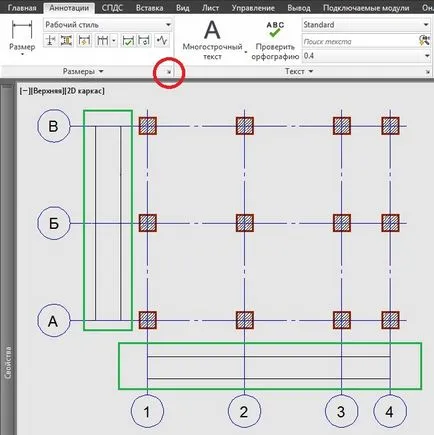Select hatched column at axes А and 4
Viewport: 434px width, 435px height.
(390, 320)
